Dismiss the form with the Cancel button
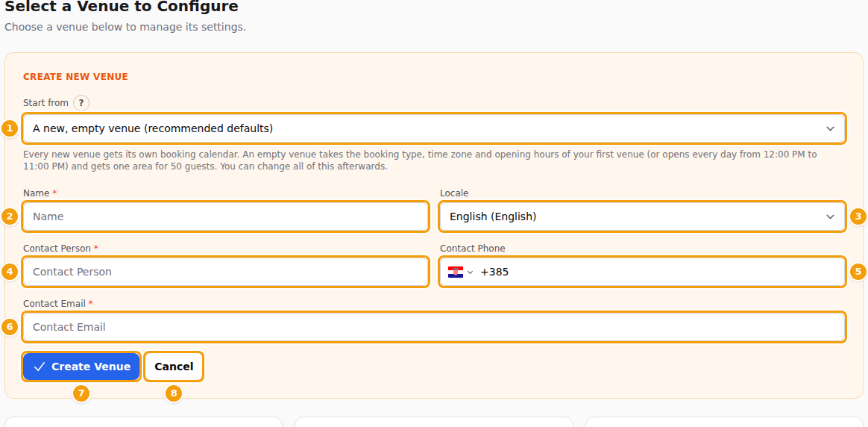This screenshot has height=427, width=868. (174, 367)
